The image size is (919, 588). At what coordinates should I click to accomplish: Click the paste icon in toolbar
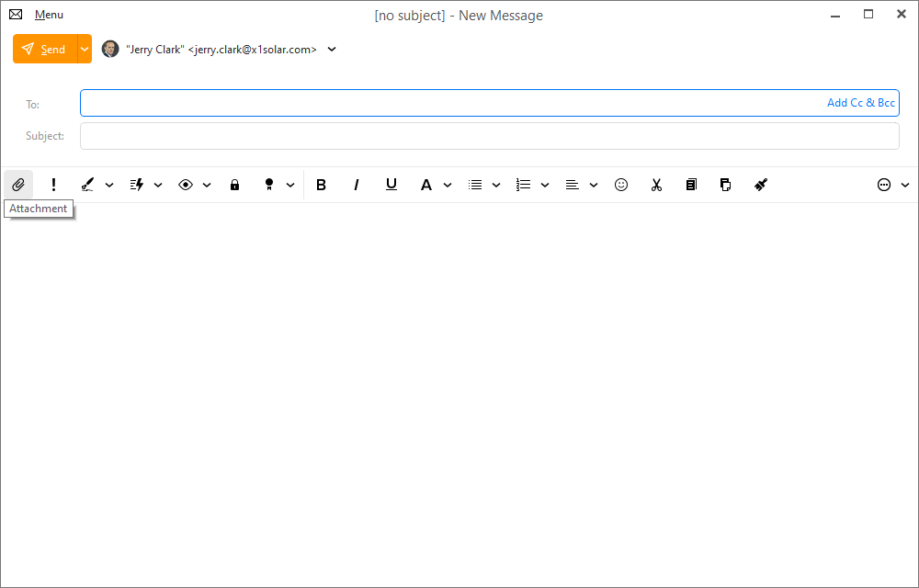(x=725, y=185)
